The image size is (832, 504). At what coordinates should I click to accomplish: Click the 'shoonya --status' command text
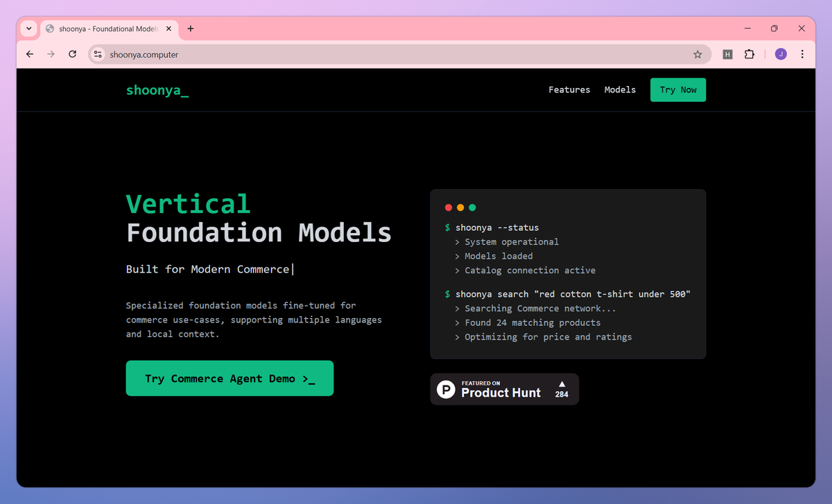coord(497,227)
